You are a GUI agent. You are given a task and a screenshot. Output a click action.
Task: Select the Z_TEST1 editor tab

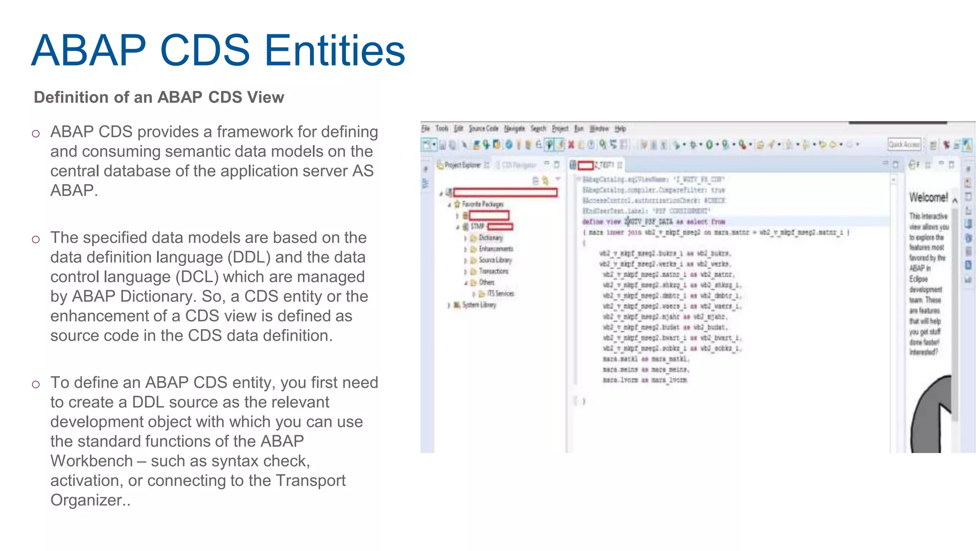click(604, 165)
